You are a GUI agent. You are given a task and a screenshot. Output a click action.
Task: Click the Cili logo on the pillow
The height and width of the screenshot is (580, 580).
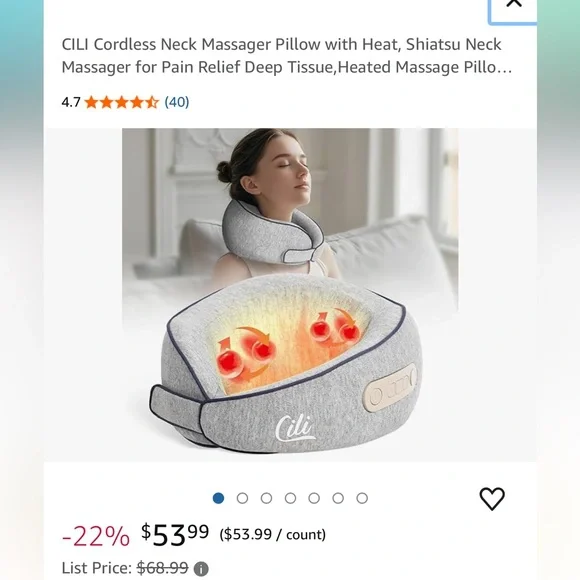[x=295, y=428]
